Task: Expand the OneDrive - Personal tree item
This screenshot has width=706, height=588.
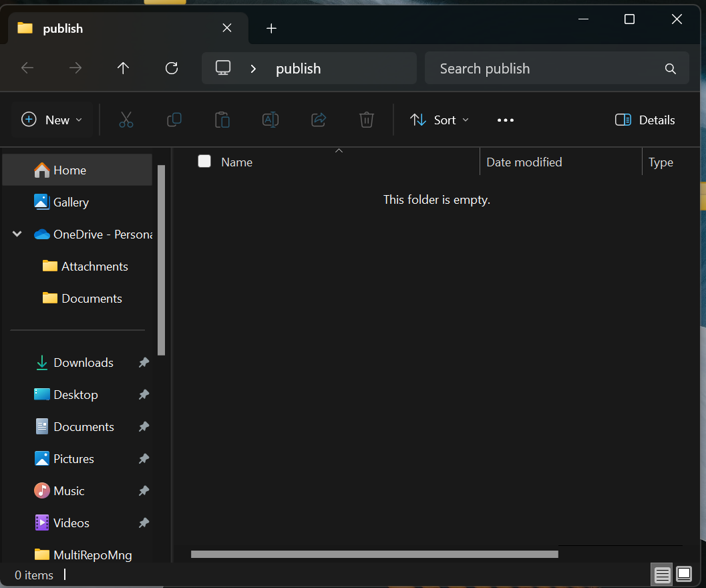Action: 17,234
